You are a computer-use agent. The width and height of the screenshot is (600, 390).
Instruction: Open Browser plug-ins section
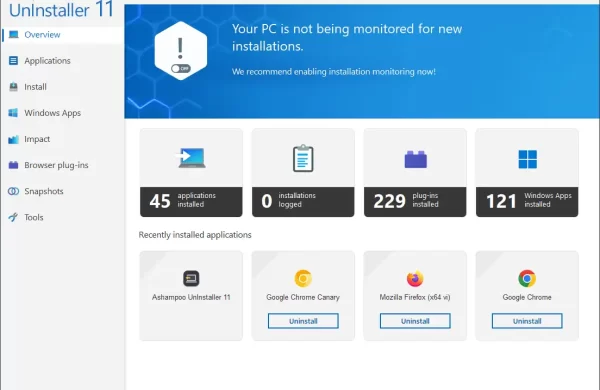coord(62,165)
